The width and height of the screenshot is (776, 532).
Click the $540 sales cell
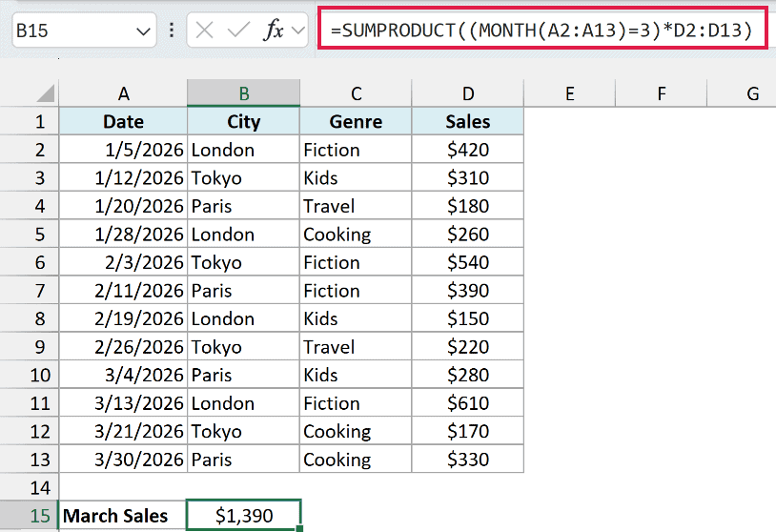(x=468, y=262)
